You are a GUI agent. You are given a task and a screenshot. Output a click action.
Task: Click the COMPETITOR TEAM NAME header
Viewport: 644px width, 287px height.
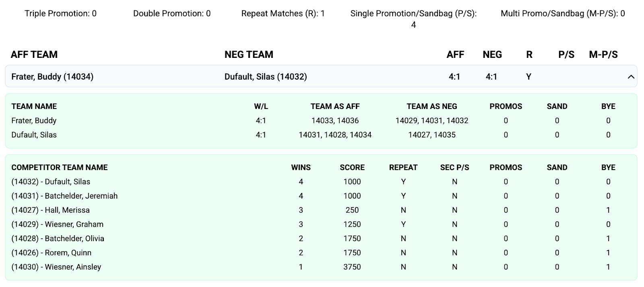pos(60,168)
